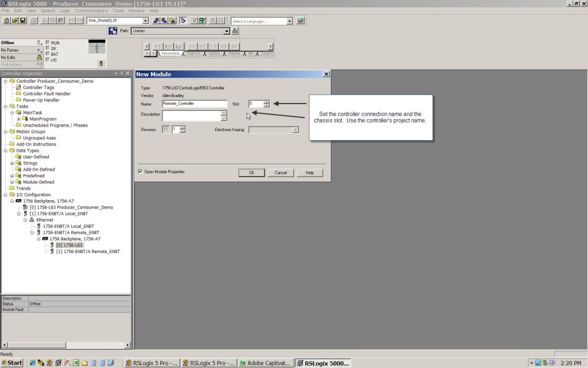Click the Verify Controller icon
588x368 pixels.
tap(202, 21)
